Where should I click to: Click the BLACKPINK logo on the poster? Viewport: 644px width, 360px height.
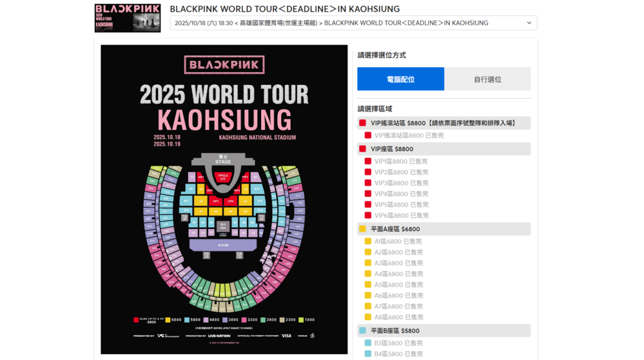click(x=224, y=65)
